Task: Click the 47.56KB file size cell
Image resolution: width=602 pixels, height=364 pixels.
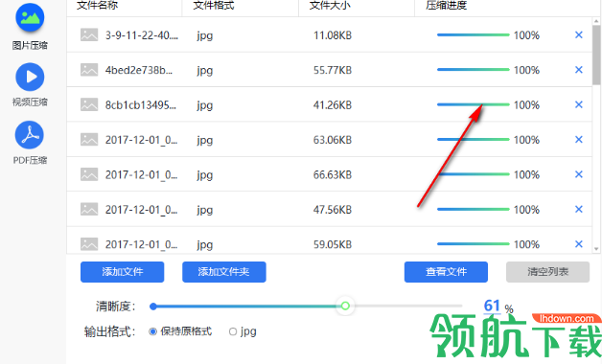Action: point(333,210)
